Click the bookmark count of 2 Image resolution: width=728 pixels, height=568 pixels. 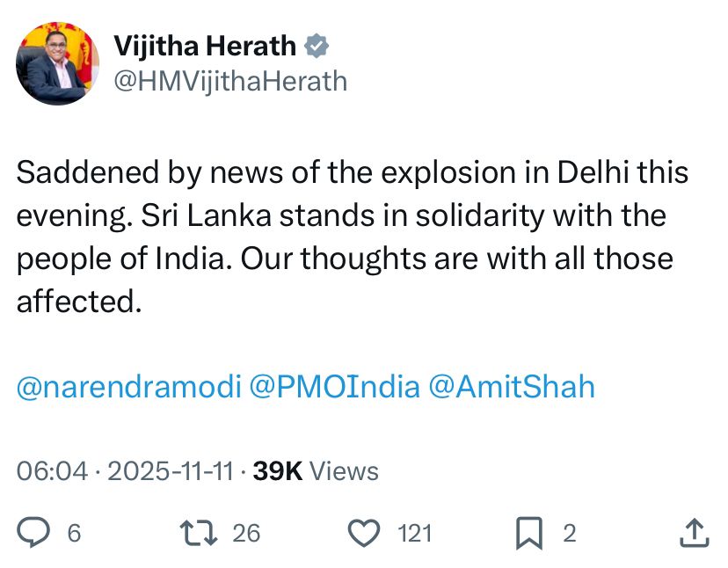[x=569, y=533]
